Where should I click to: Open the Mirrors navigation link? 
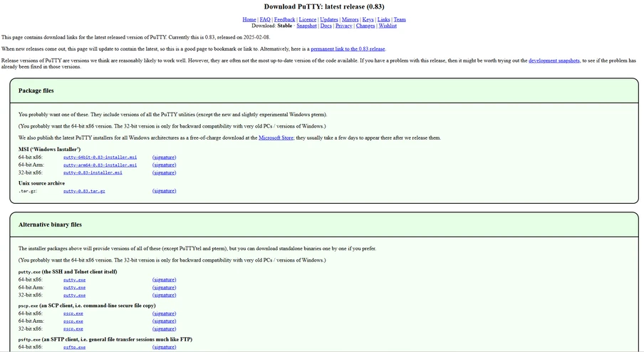pyautogui.click(x=350, y=19)
